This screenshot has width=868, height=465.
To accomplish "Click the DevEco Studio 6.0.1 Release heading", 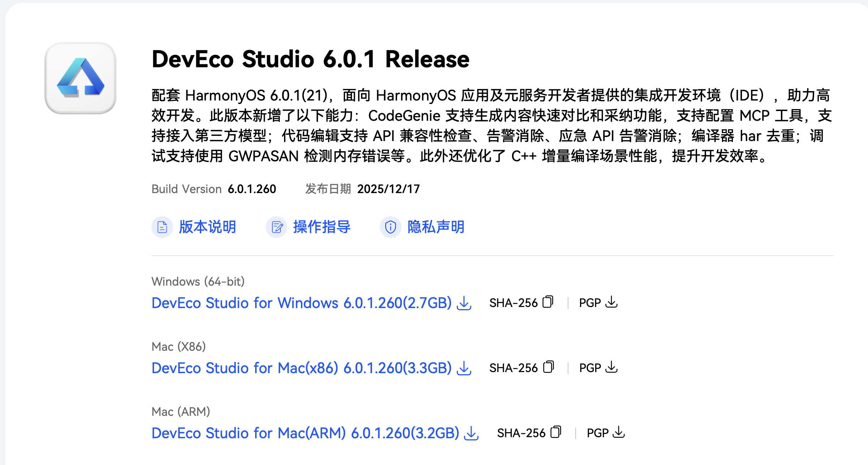I will [x=310, y=59].
